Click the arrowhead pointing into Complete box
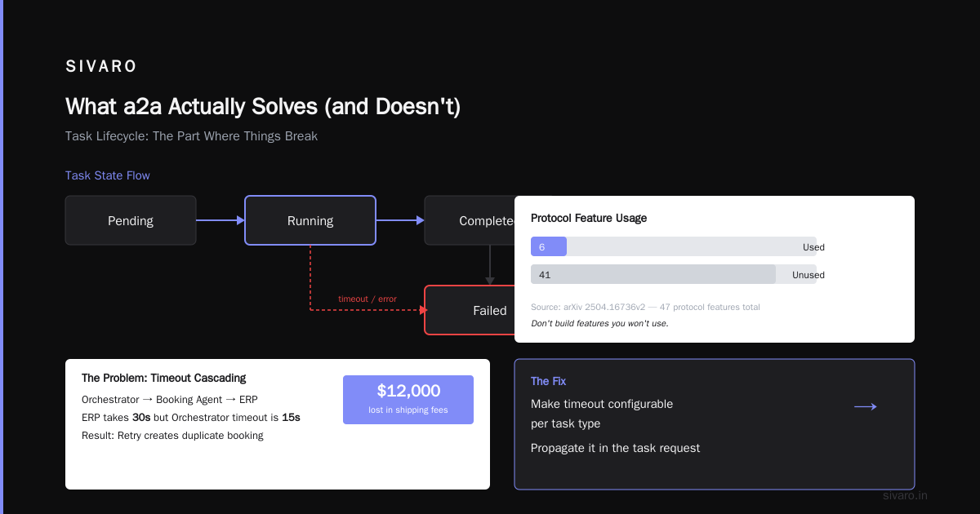This screenshot has height=514, width=980. tap(421, 220)
